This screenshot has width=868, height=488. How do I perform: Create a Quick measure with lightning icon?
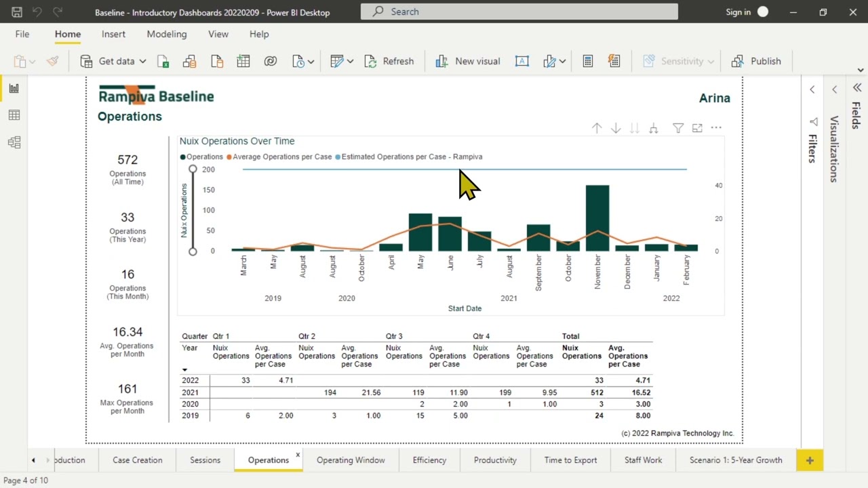click(614, 61)
